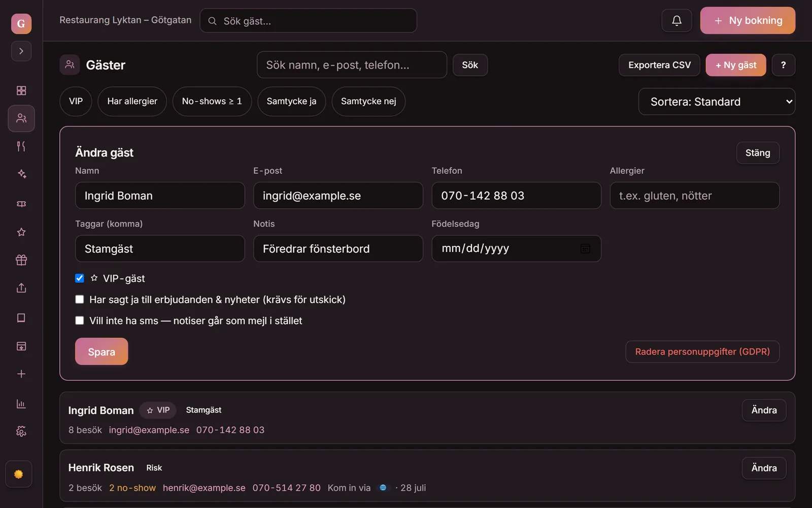Expand the sidebar with the chevron arrow
Viewport: 812px width, 508px height.
21,51
